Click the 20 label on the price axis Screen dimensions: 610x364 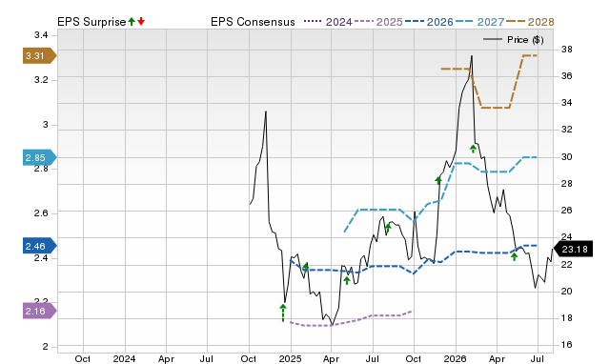click(x=567, y=292)
